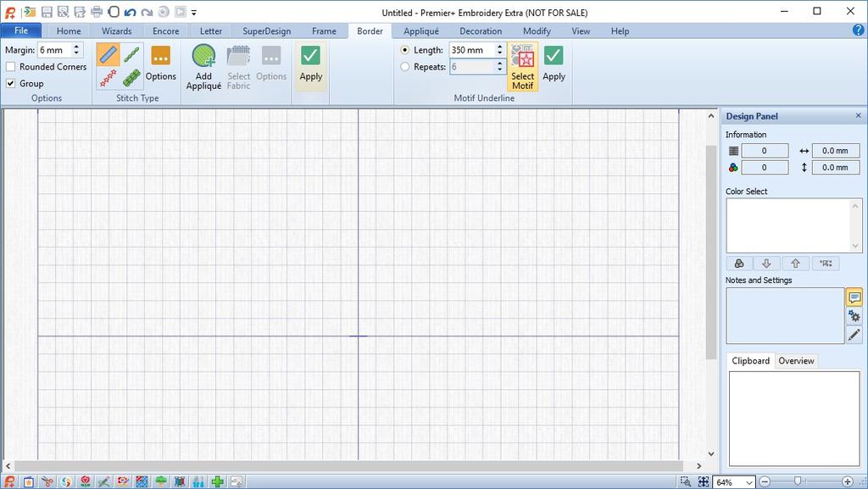The height and width of the screenshot is (489, 868).
Task: Switch to the View tab
Action: coord(581,31)
